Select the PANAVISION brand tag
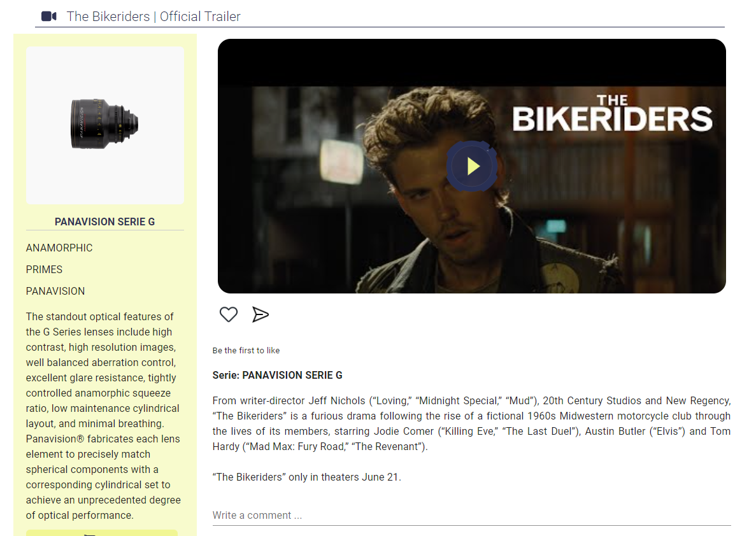The height and width of the screenshot is (536, 756). point(55,291)
